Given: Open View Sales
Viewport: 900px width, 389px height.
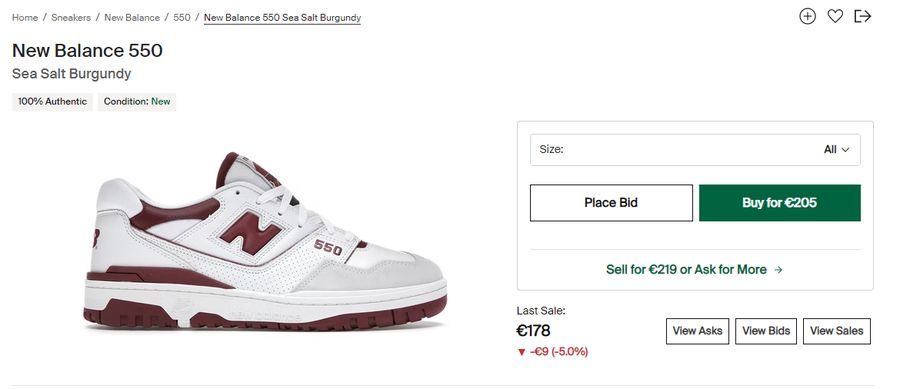Looking at the screenshot, I should click(x=836, y=331).
